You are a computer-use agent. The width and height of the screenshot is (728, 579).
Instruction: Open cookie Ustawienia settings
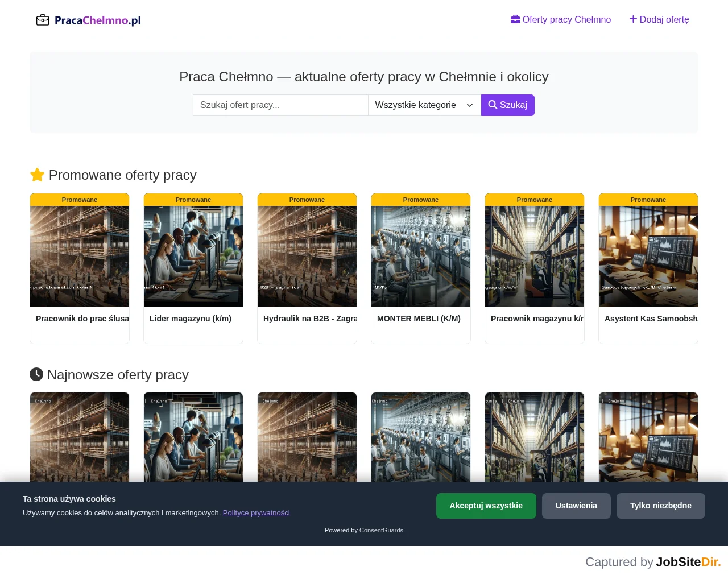click(x=576, y=506)
